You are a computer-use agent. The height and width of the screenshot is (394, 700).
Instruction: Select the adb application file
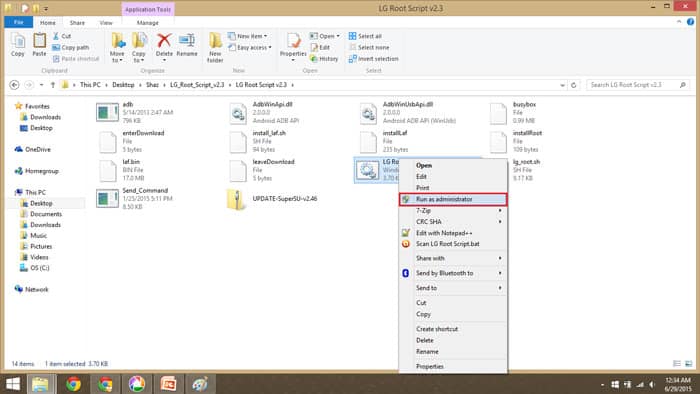tap(134, 112)
